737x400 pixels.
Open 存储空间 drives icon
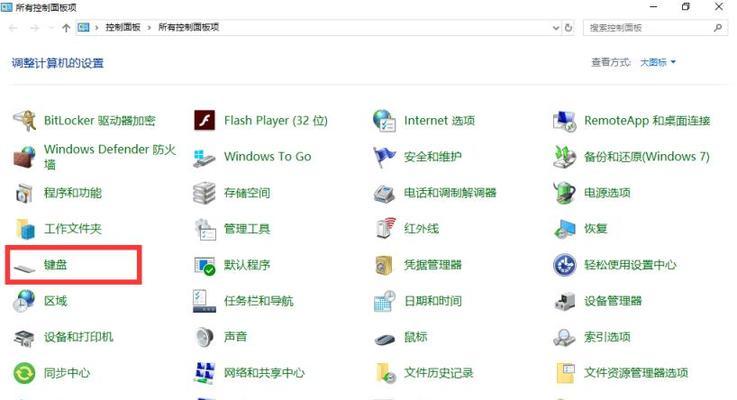pyautogui.click(x=204, y=193)
